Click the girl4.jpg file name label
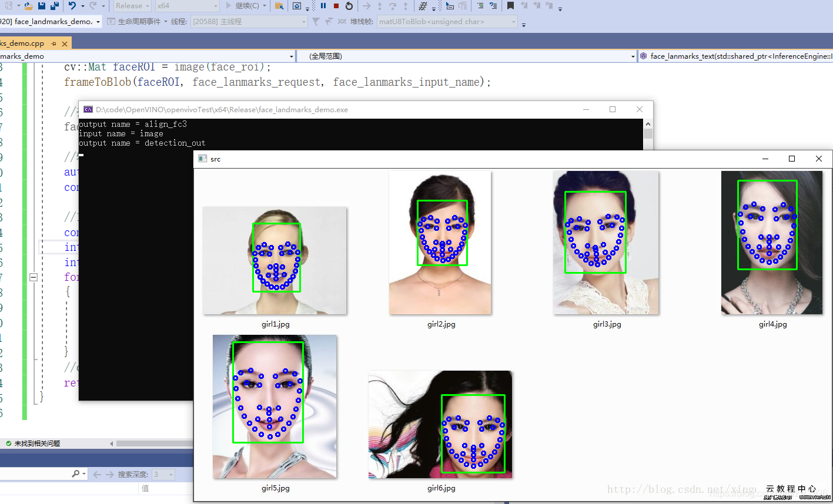Screen dimensions: 833x504 coord(772,324)
